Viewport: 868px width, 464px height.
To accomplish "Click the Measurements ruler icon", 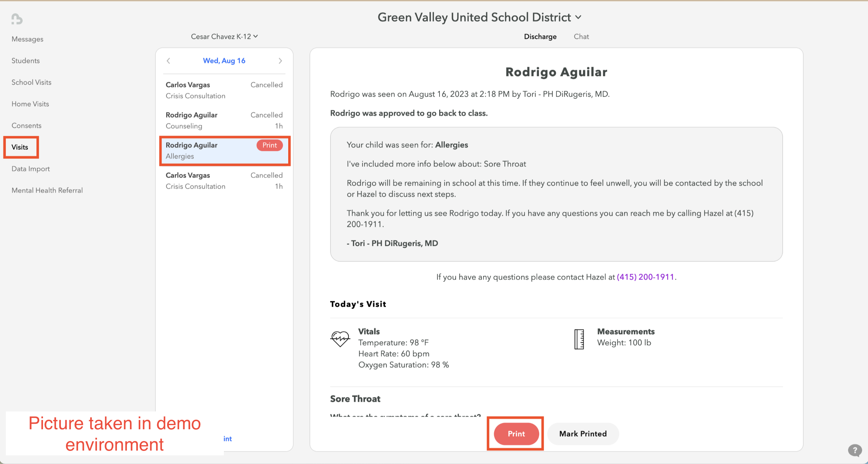I will click(579, 339).
